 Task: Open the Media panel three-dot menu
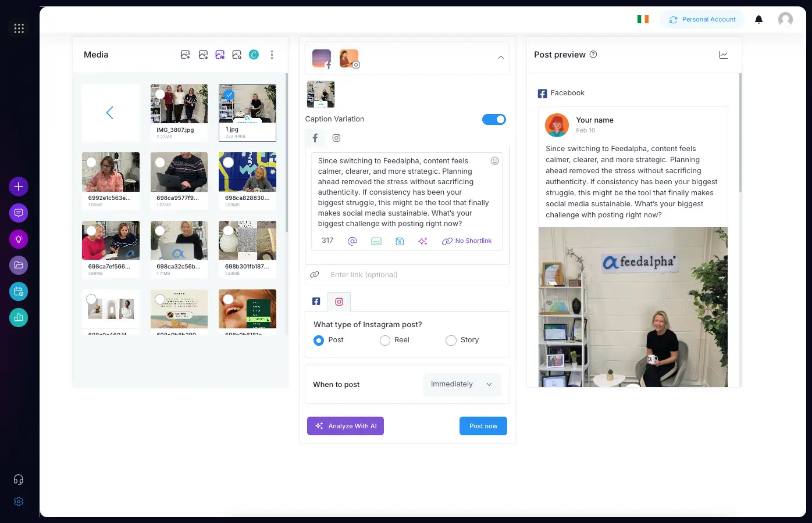click(x=272, y=54)
